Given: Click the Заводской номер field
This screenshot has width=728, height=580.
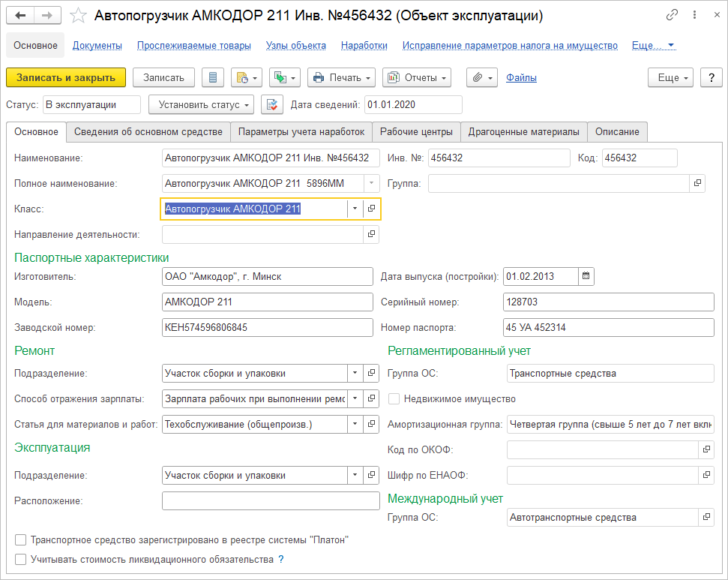Looking at the screenshot, I should pos(268,328).
